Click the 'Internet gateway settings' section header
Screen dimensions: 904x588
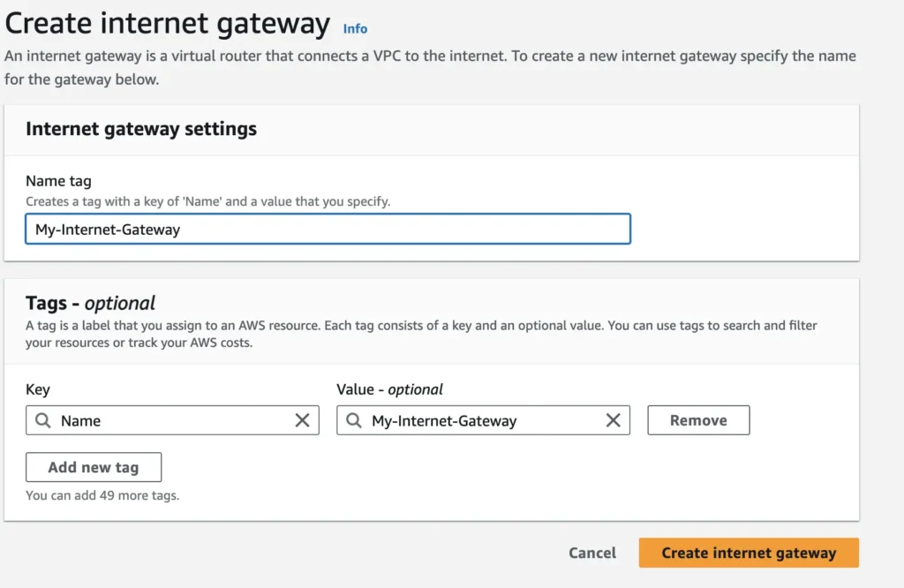tap(141, 129)
